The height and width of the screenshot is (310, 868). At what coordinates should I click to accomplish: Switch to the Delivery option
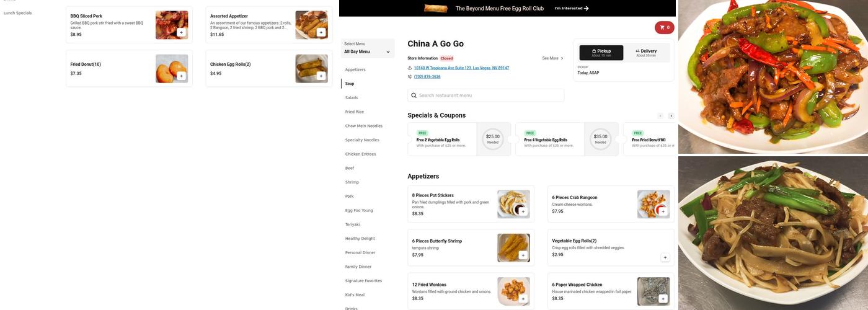[x=646, y=53]
